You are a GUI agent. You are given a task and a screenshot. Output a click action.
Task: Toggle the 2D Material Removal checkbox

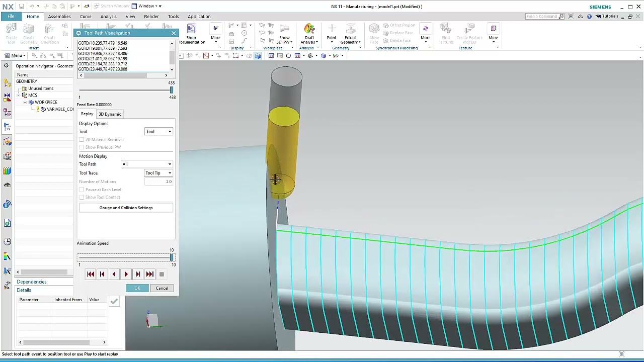click(82, 139)
